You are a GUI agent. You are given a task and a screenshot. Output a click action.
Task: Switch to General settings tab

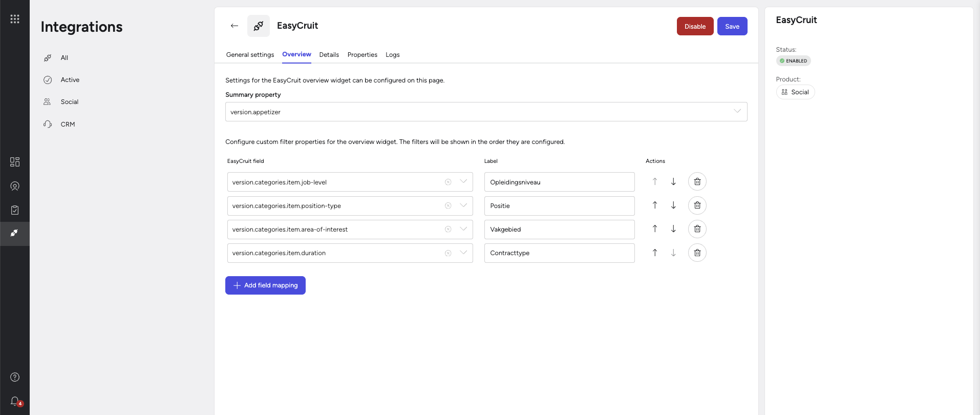click(250, 55)
